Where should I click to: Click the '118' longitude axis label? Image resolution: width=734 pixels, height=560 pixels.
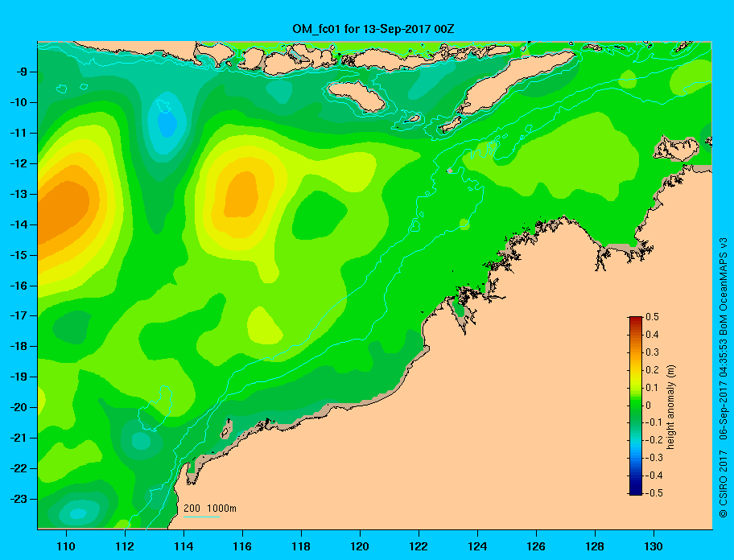pyautogui.click(x=301, y=546)
